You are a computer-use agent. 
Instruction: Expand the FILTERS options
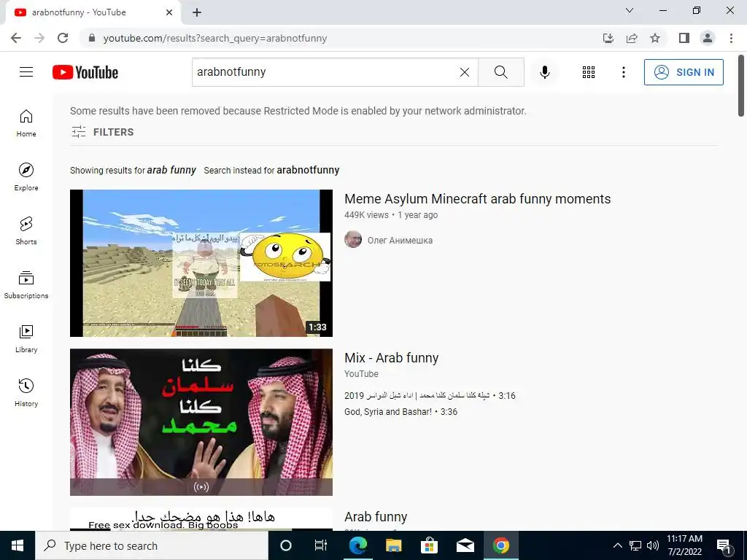point(102,132)
